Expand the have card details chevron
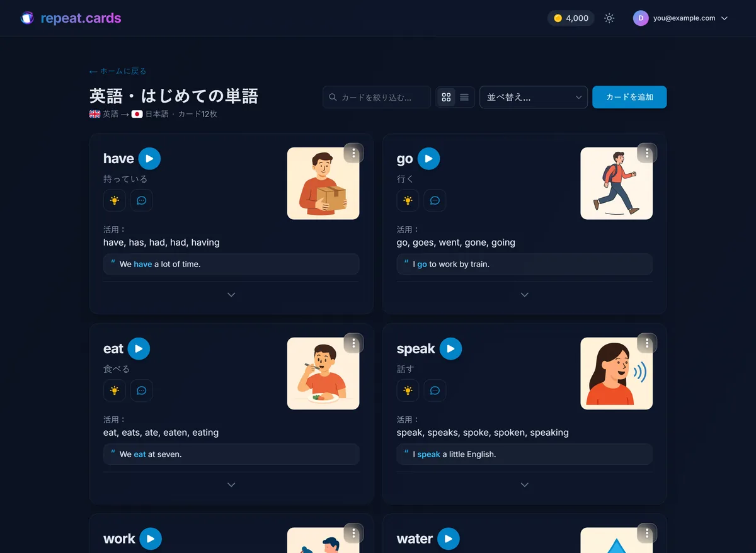756x553 pixels. pos(231,295)
